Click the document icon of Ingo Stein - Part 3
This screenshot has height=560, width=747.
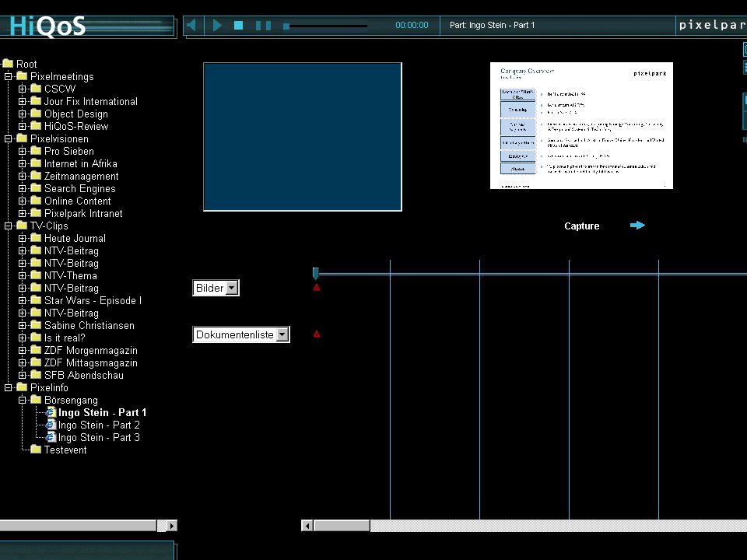(x=51, y=437)
